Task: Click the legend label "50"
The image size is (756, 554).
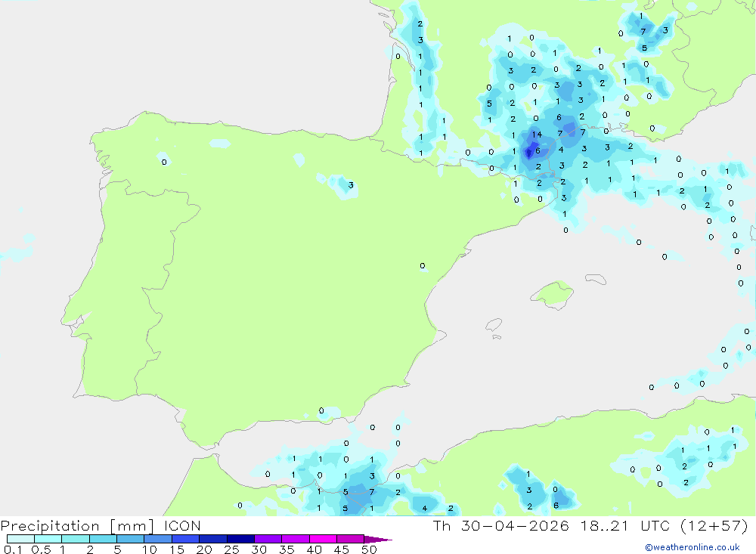Action: [x=370, y=549]
